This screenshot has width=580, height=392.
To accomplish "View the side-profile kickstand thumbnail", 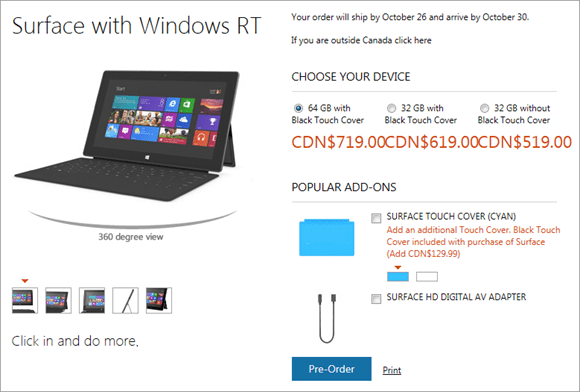I will click(x=125, y=300).
